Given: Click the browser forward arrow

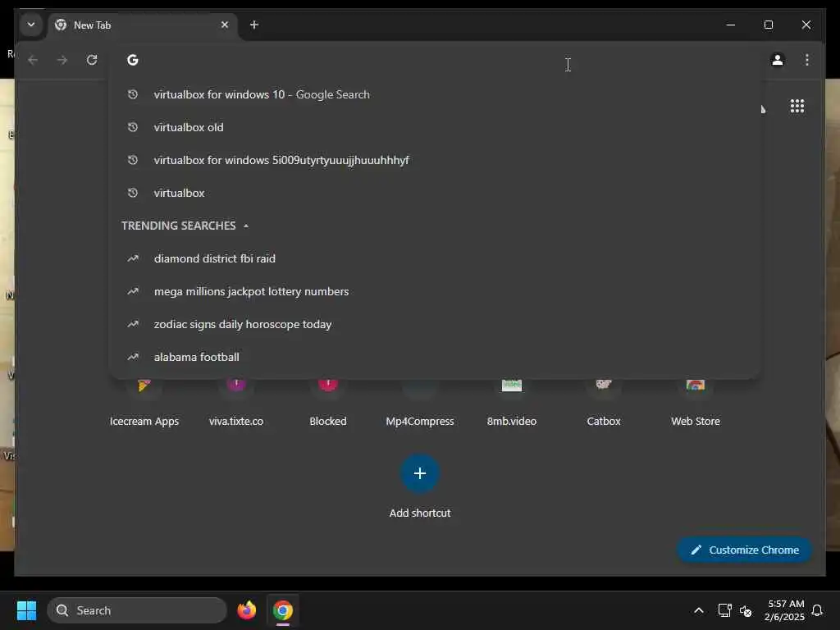Looking at the screenshot, I should tap(62, 60).
